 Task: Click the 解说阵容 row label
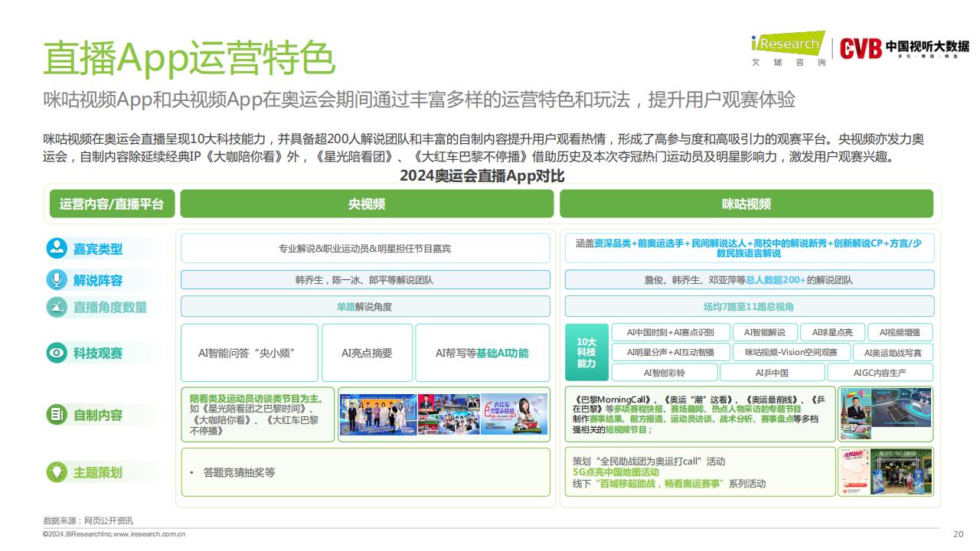click(98, 280)
